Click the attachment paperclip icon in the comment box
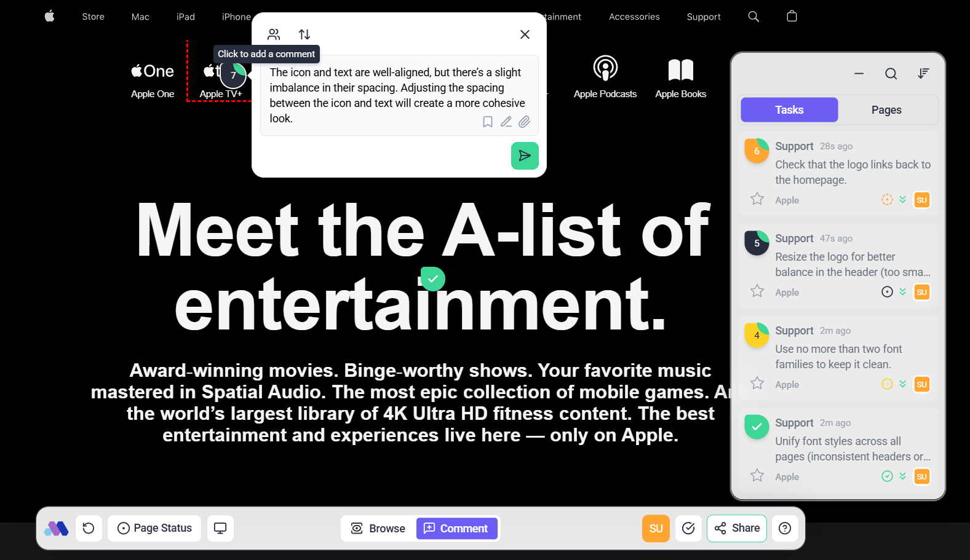The image size is (970, 560). 524,122
